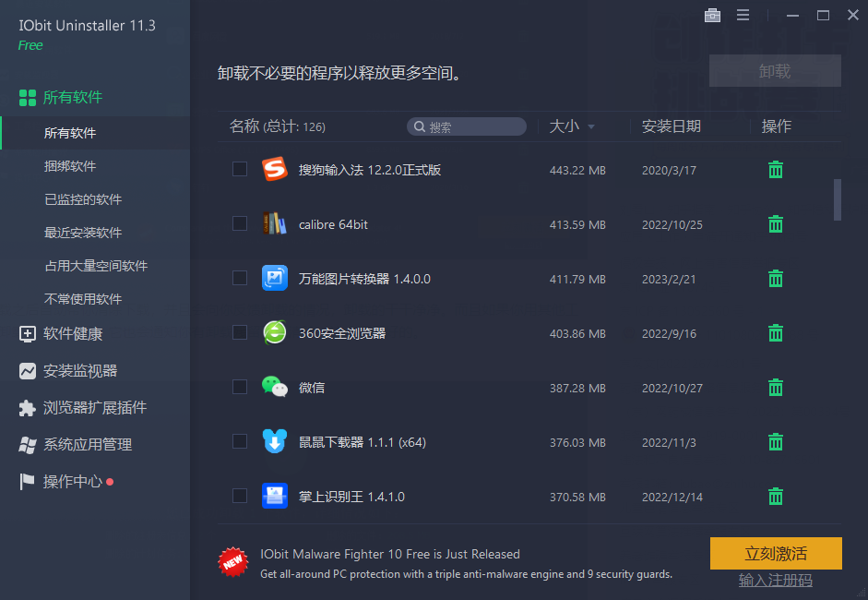Viewport: 868px width, 600px height.
Task: Select the 微信 program name
Action: 312,388
